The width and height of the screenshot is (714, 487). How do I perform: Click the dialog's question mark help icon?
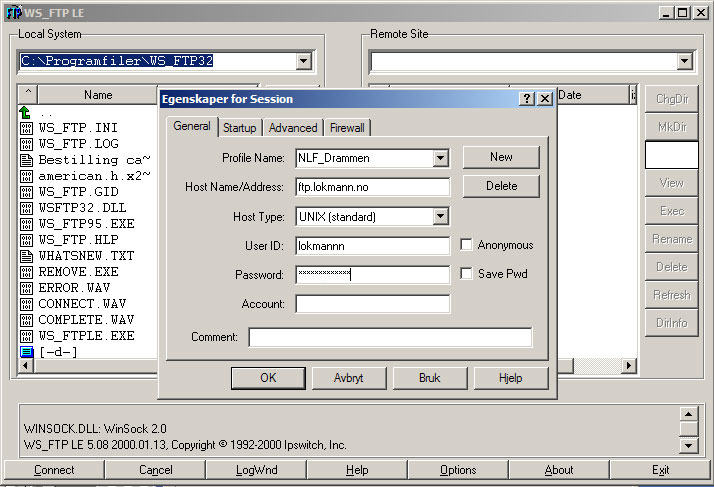coord(527,98)
